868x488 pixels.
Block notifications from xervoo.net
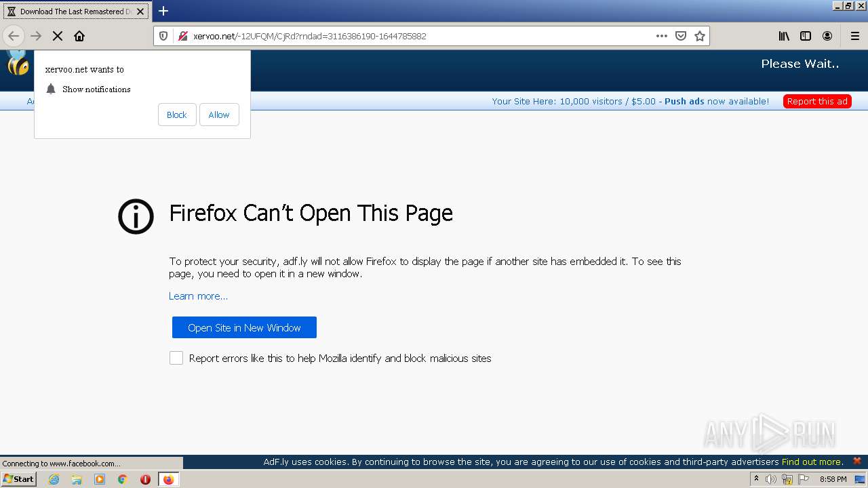coord(177,115)
